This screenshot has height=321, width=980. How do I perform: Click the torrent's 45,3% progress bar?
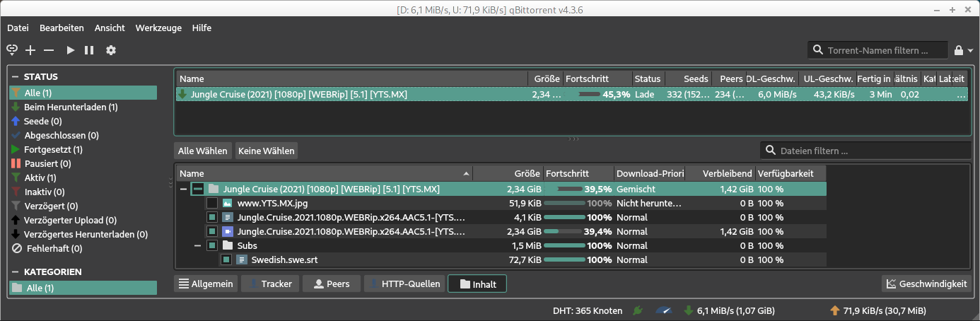(597, 94)
